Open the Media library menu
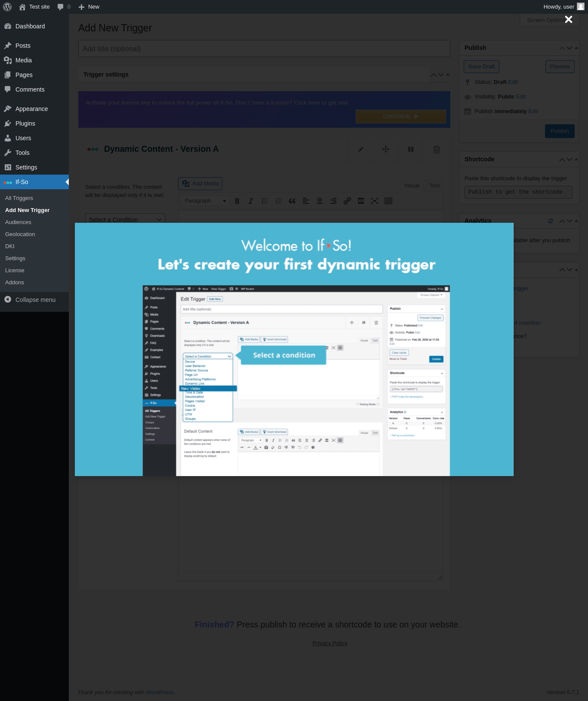Screen dimensions: 588x701 pyautogui.click(x=34, y=60)
